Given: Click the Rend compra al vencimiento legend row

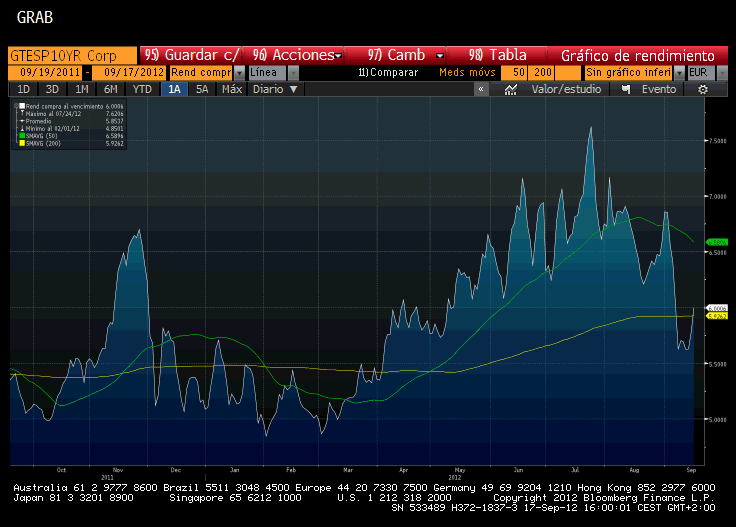Looking at the screenshot, I should [71, 107].
